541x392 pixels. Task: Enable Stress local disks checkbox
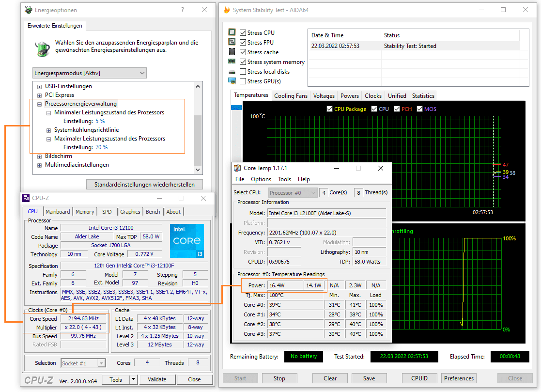tap(243, 71)
